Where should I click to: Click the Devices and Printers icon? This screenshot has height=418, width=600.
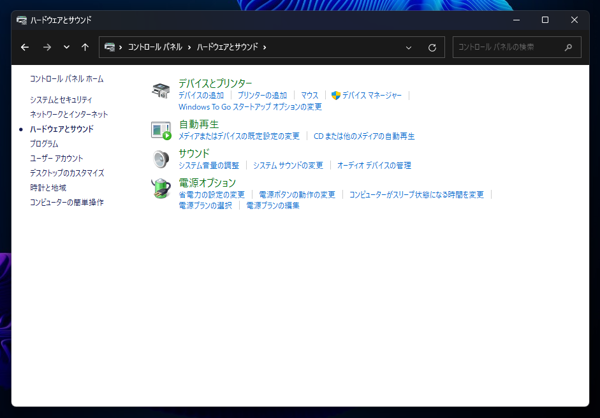(x=161, y=90)
